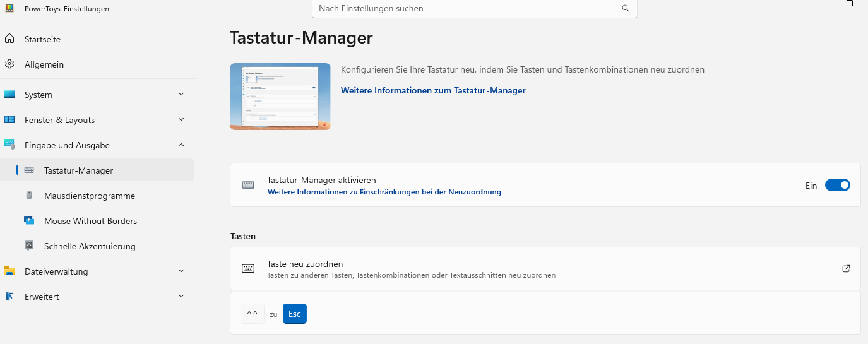Click the Allgemein gear icon
868x344 pixels.
click(9, 64)
